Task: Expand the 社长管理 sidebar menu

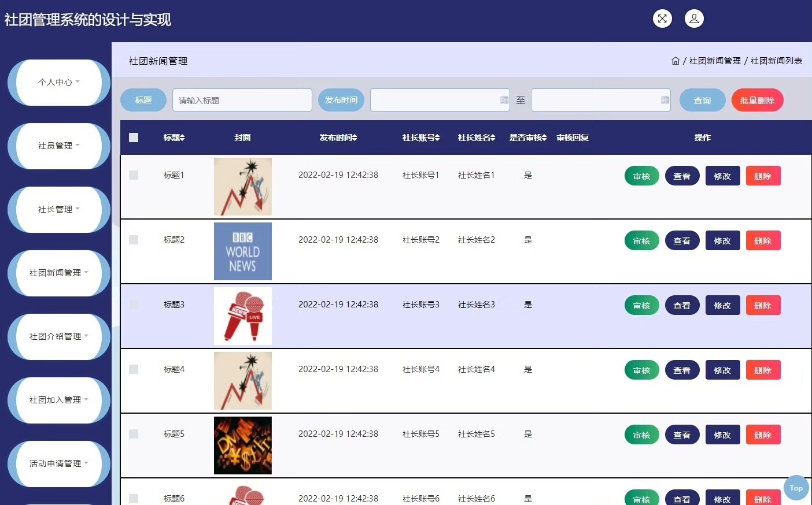Action: [59, 210]
